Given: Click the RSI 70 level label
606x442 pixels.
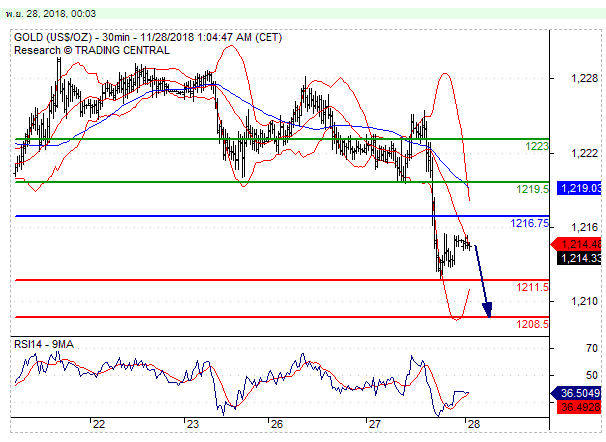Looking at the screenshot, I should click(592, 348).
